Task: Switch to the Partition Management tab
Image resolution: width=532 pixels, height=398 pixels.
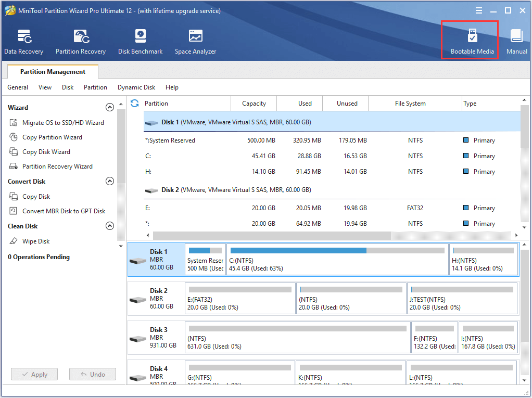Action: pyautogui.click(x=52, y=71)
